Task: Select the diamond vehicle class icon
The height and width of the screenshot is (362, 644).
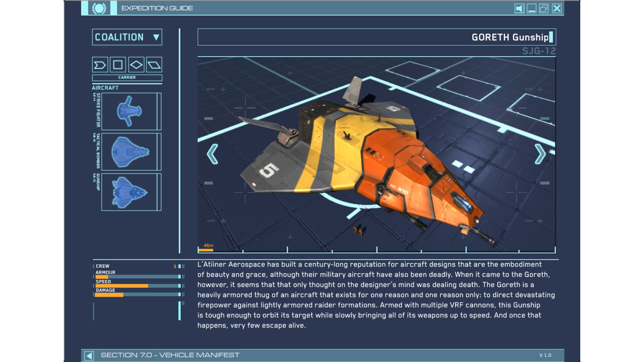Action: click(x=136, y=65)
